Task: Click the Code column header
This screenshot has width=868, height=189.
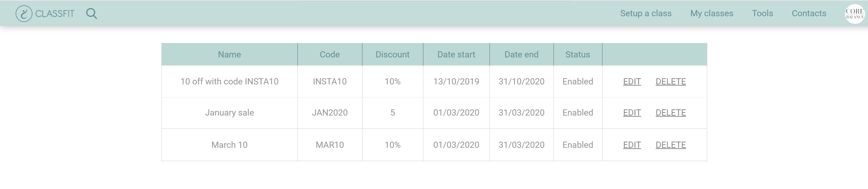Action: [x=329, y=54]
